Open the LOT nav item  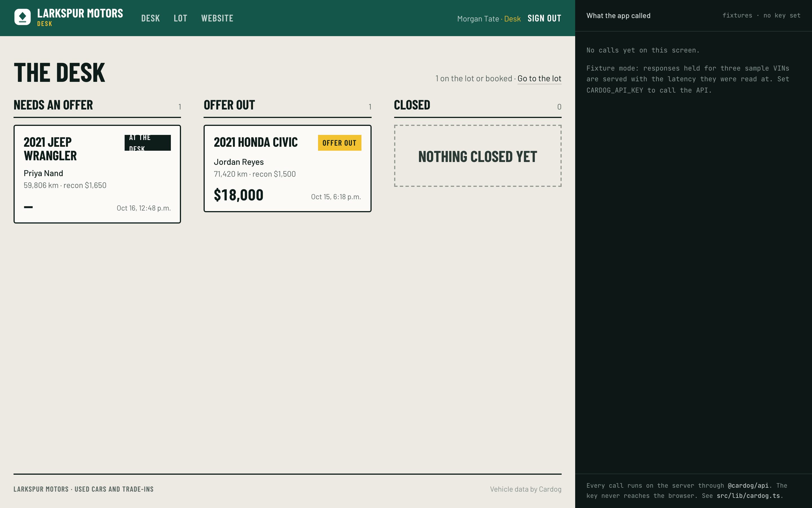click(x=180, y=18)
